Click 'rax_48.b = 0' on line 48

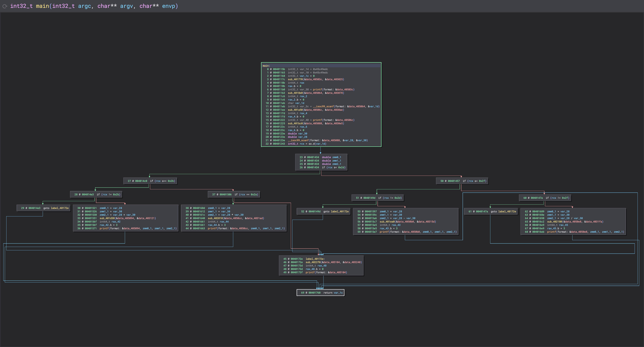click(315, 269)
